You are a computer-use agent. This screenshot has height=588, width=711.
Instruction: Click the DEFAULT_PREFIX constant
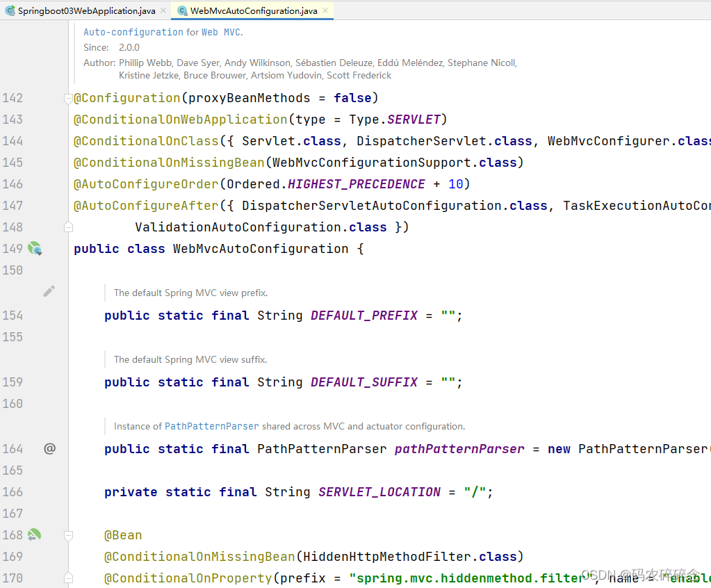[364, 316]
